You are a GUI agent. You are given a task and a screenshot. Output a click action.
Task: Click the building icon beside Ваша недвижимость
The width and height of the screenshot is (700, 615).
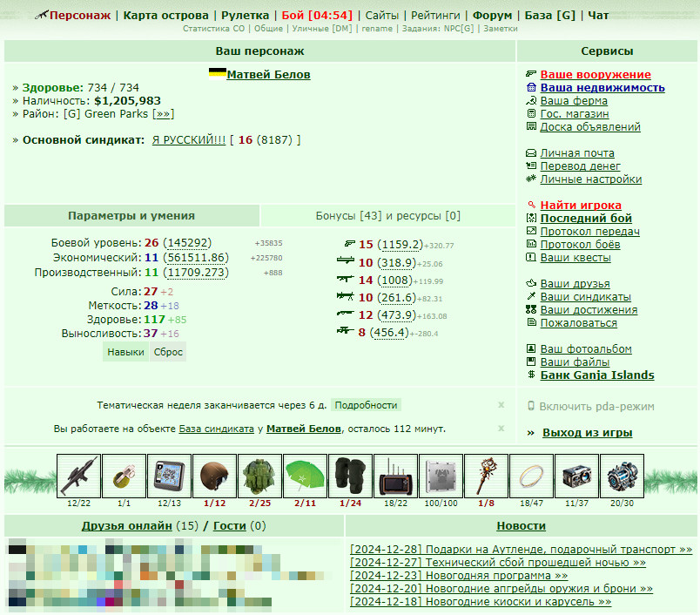pyautogui.click(x=531, y=87)
